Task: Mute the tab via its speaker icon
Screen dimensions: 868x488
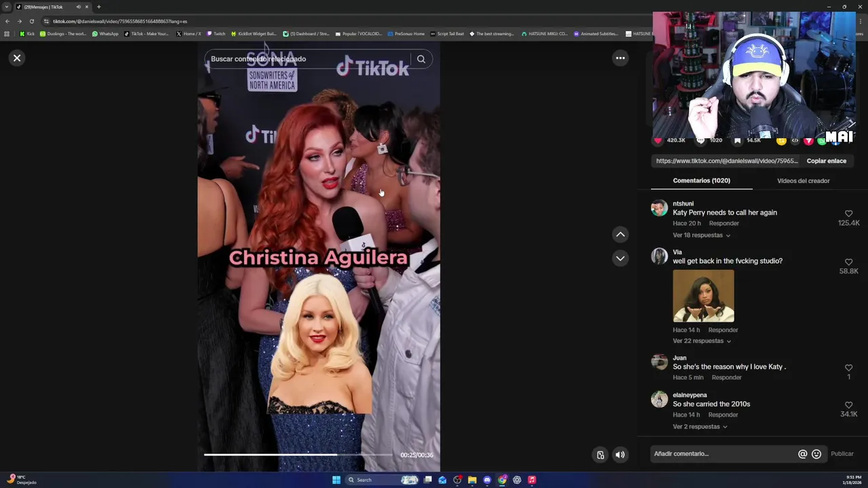Action: [79, 7]
